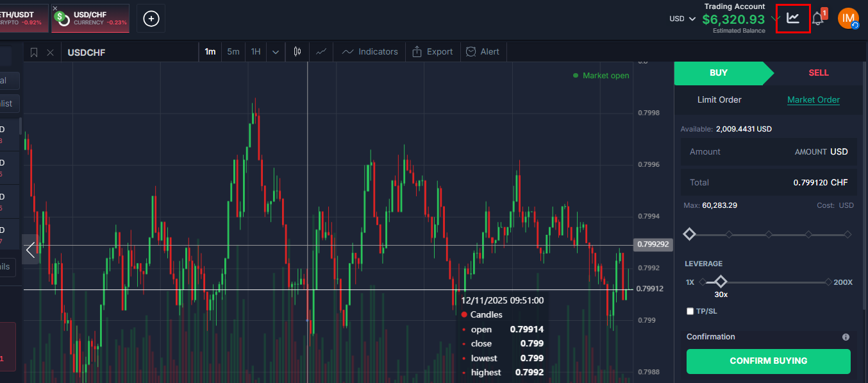
Task: Select the Market Order type
Action: [813, 99]
